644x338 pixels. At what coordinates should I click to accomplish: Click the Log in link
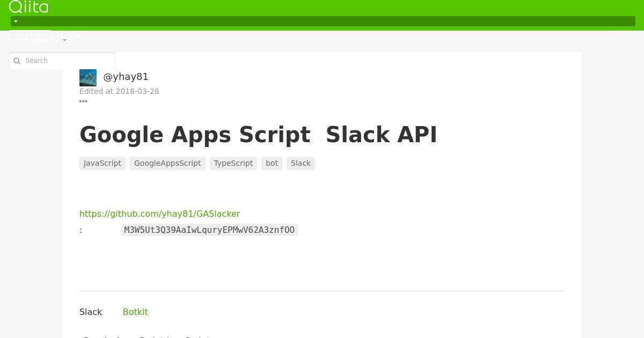[70, 35]
